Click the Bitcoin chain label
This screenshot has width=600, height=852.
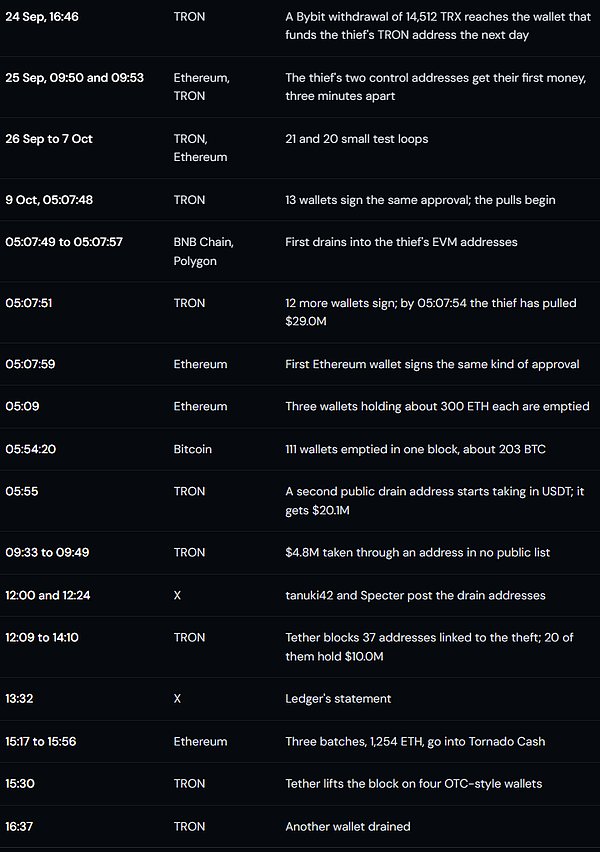(192, 449)
